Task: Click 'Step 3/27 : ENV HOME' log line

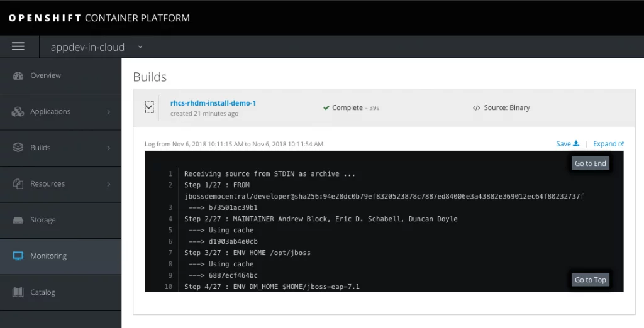Action: [247, 253]
